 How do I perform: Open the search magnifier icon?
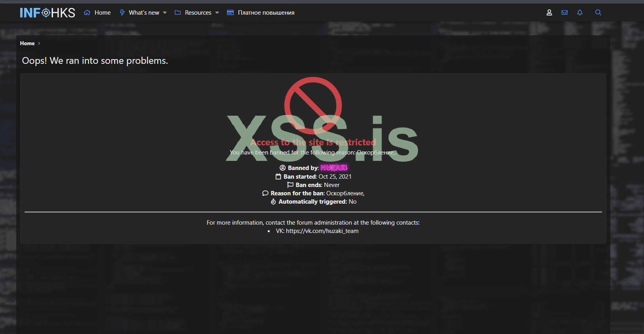point(598,13)
